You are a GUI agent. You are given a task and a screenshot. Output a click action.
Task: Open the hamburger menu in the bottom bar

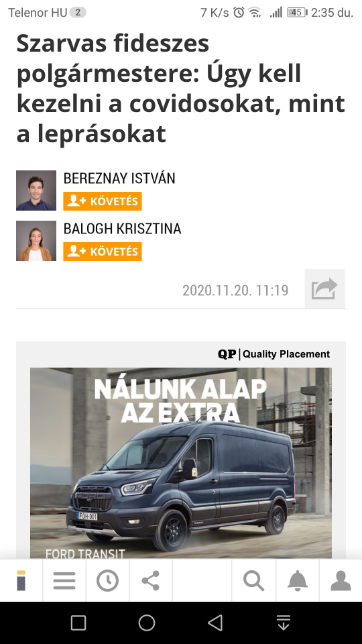coord(64,581)
